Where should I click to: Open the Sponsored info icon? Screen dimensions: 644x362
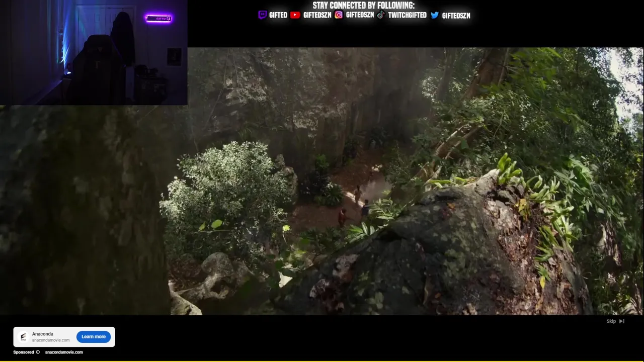(38, 352)
